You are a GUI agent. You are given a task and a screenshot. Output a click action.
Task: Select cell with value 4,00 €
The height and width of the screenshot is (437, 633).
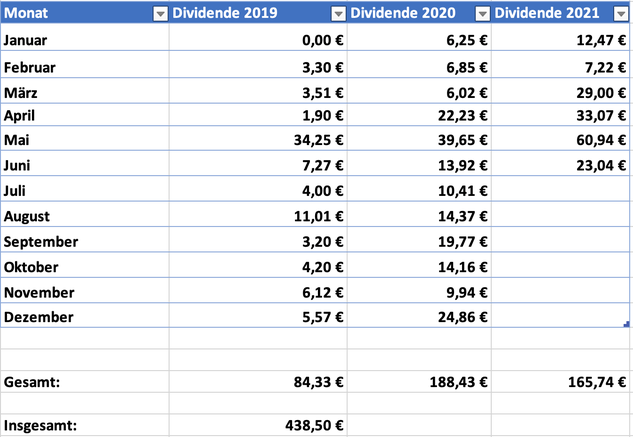(258, 189)
